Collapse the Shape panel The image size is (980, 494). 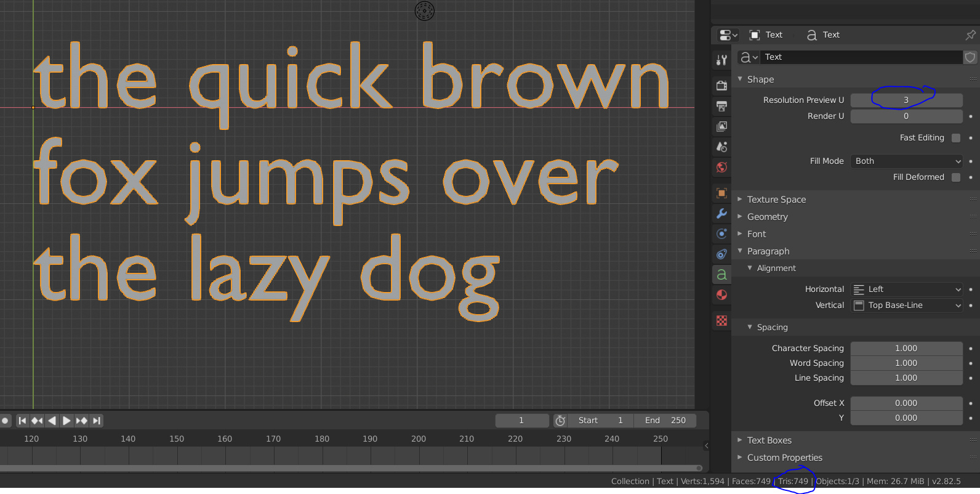tap(761, 79)
